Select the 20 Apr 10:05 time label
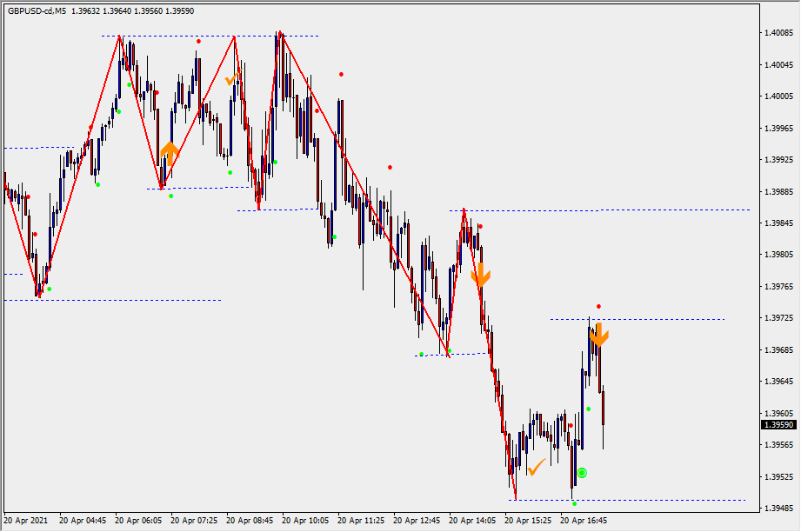 [x=304, y=521]
